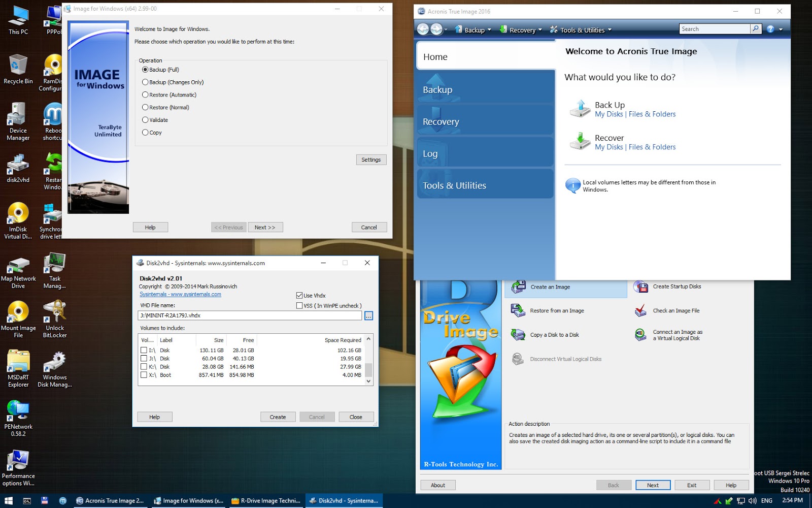Screen dimensions: 812x508
Task: Click Acronis back navigation arrow
Action: point(423,29)
